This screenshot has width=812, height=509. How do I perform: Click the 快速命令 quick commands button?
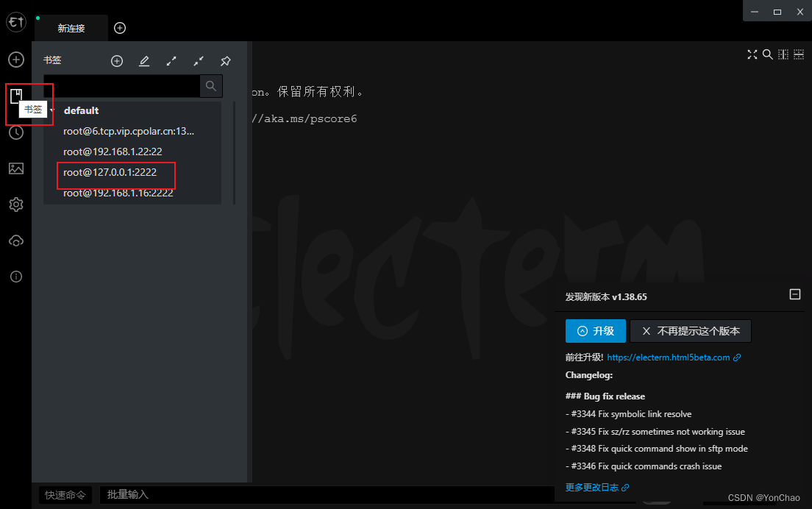click(65, 495)
